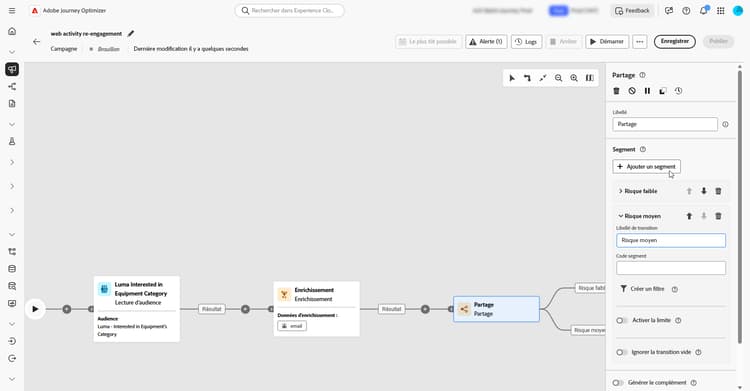Zoom in on the canvas
750x391 pixels.
574,78
